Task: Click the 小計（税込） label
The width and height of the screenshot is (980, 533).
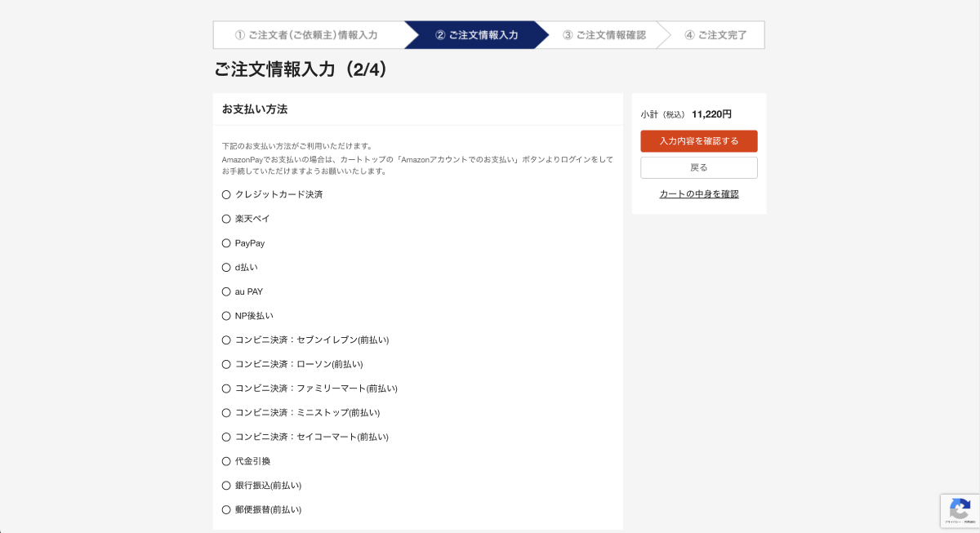Action: pyautogui.click(x=663, y=114)
